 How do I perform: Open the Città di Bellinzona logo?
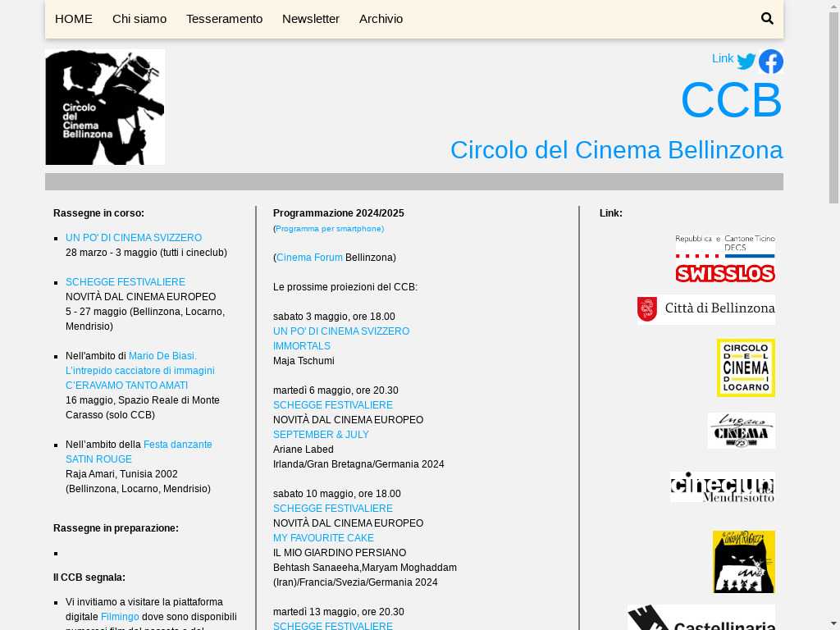click(706, 309)
